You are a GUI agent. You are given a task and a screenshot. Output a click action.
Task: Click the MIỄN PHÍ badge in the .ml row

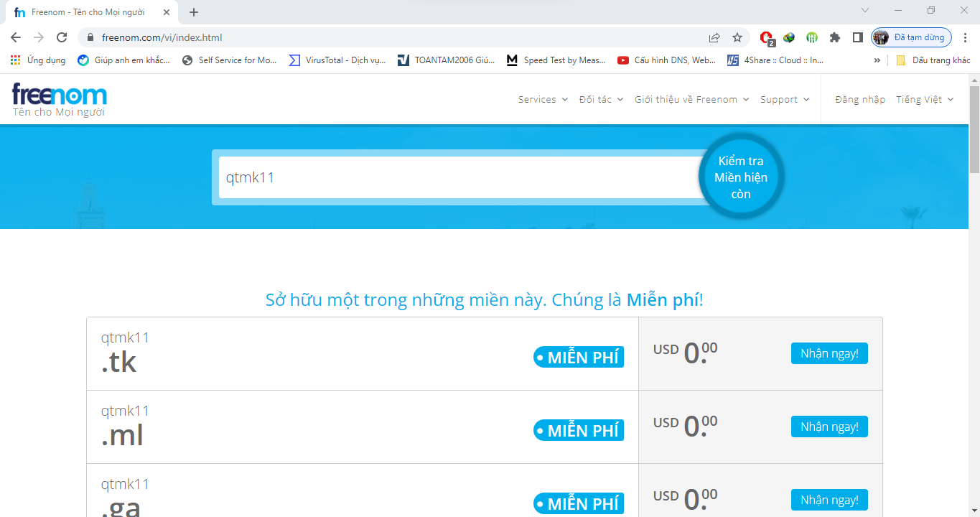click(x=579, y=430)
